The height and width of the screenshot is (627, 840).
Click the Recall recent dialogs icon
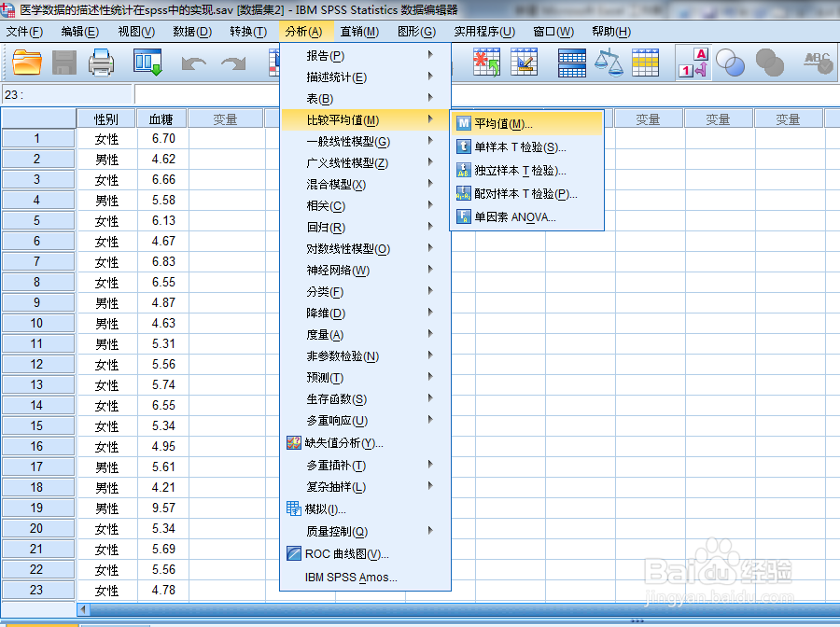[147, 63]
